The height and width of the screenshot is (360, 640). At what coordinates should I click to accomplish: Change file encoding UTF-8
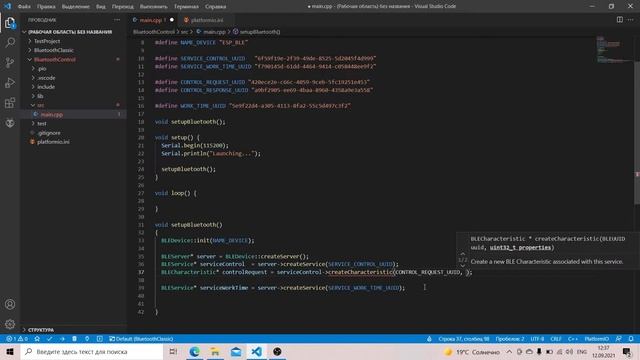click(537, 339)
